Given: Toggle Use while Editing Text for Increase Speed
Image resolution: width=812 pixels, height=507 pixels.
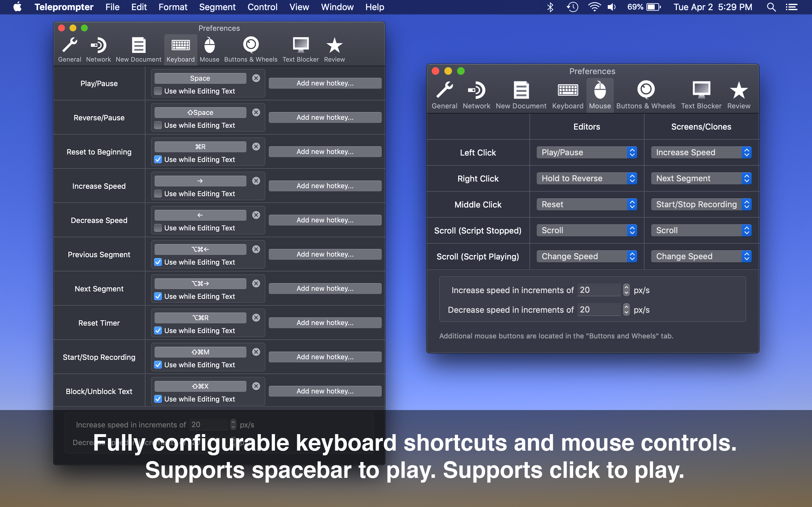Looking at the screenshot, I should pyautogui.click(x=158, y=194).
